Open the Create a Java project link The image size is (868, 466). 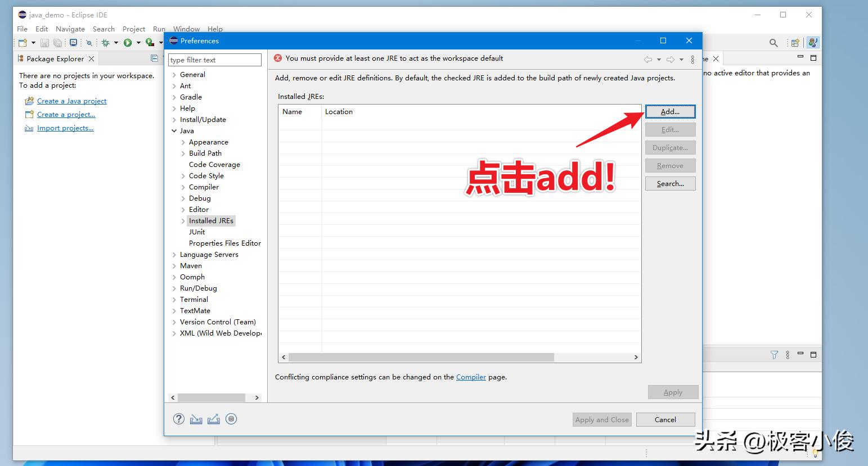tap(71, 101)
